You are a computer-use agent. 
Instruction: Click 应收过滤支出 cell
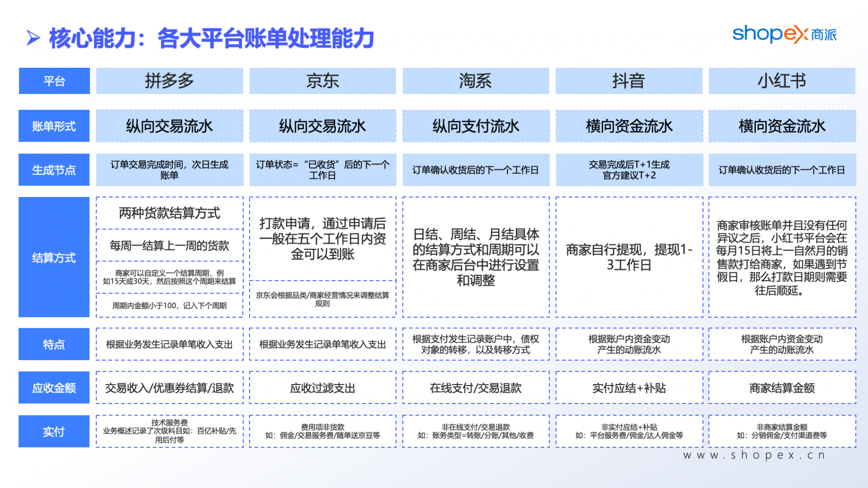(323, 387)
